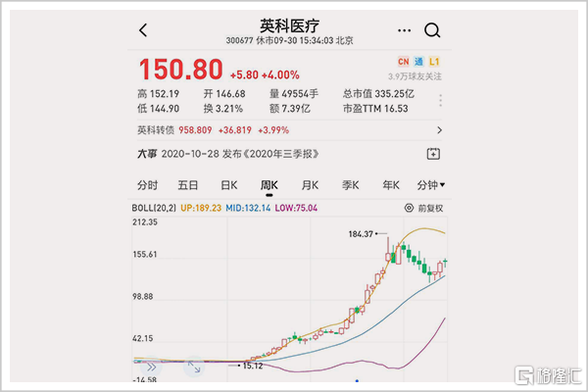Viewport: 588px width, 392px height.
Task: Switch to the 季K tab
Action: click(x=350, y=185)
